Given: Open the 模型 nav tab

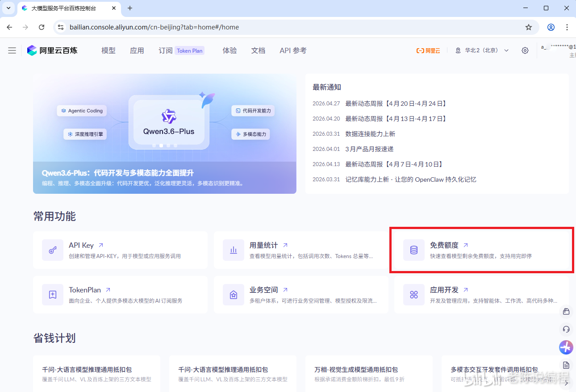Looking at the screenshot, I should (109, 50).
